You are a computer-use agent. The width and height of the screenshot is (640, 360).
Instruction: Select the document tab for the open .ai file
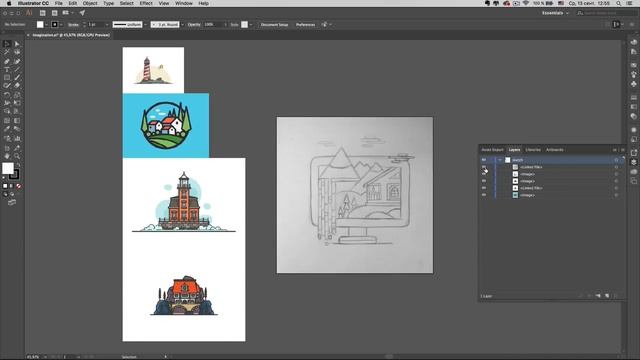(x=70, y=35)
